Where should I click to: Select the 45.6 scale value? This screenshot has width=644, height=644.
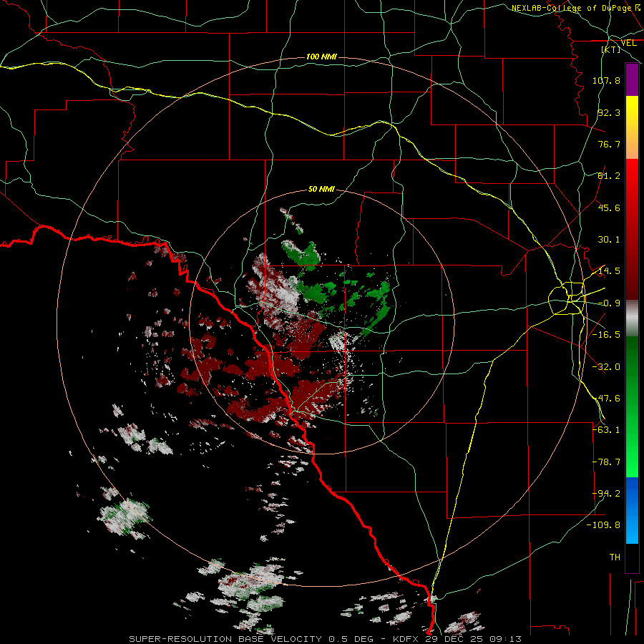coord(609,208)
